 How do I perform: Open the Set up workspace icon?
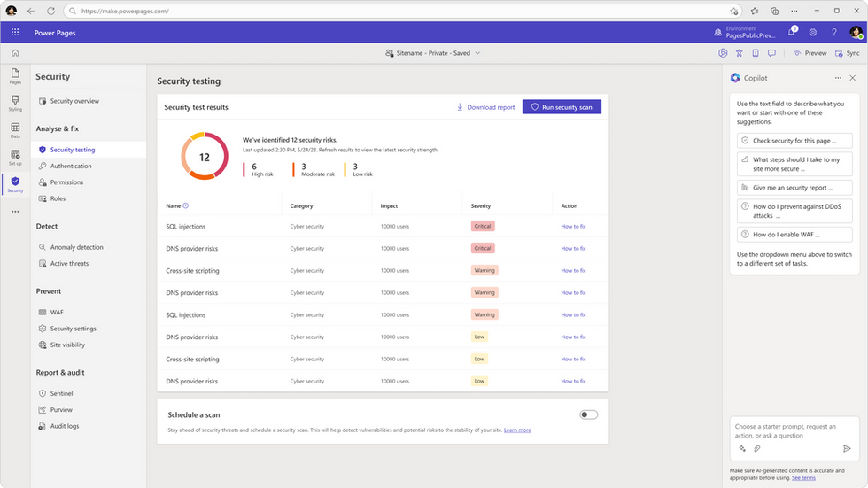(x=15, y=157)
